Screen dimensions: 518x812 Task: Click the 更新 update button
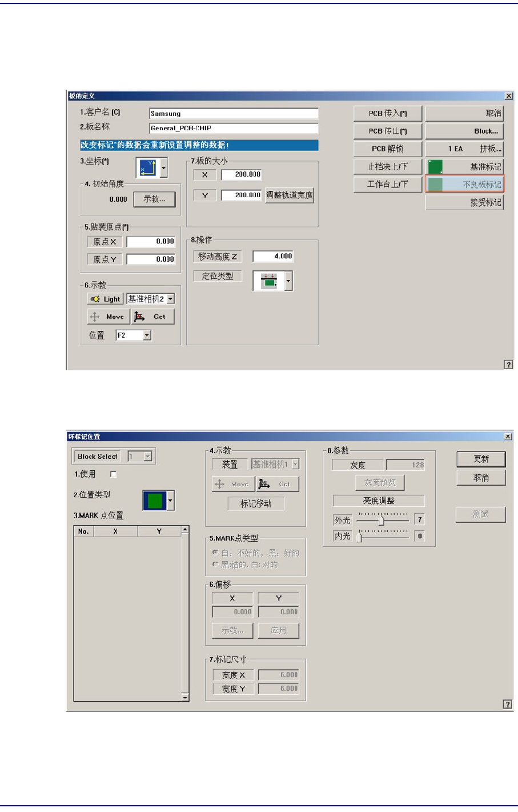coord(481,459)
